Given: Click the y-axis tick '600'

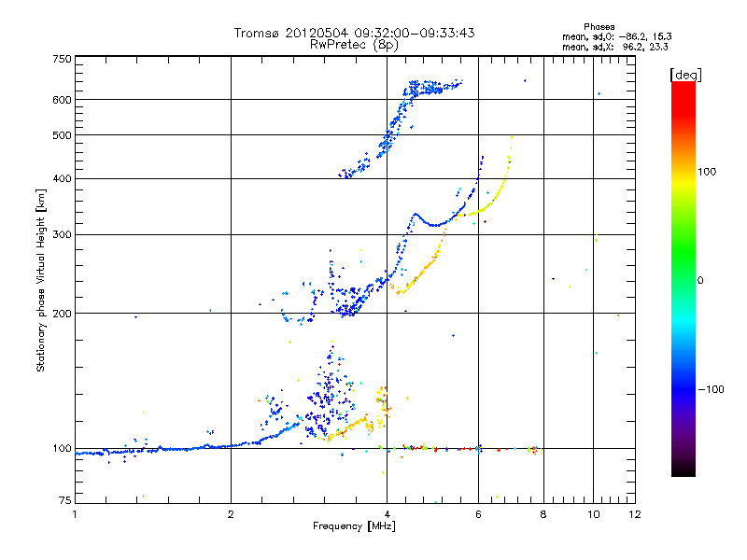Looking at the screenshot, I should [x=62, y=100].
